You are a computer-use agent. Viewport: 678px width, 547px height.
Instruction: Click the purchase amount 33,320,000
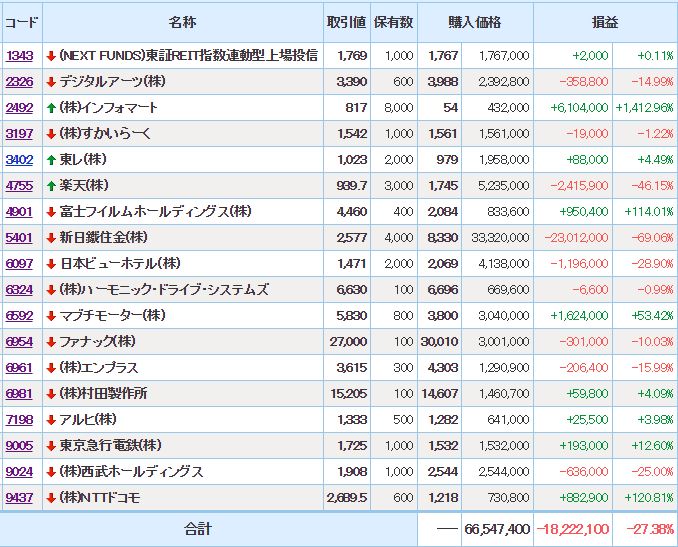(500, 238)
